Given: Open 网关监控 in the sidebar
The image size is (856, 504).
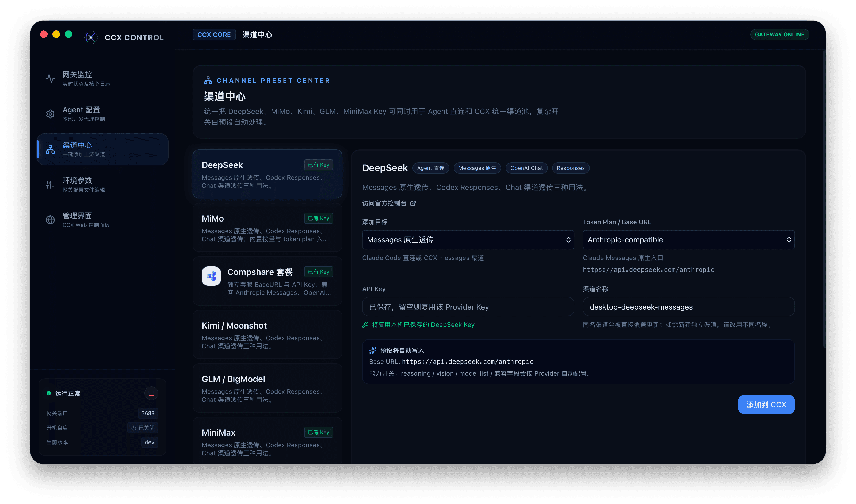Looking at the screenshot, I should [x=102, y=79].
